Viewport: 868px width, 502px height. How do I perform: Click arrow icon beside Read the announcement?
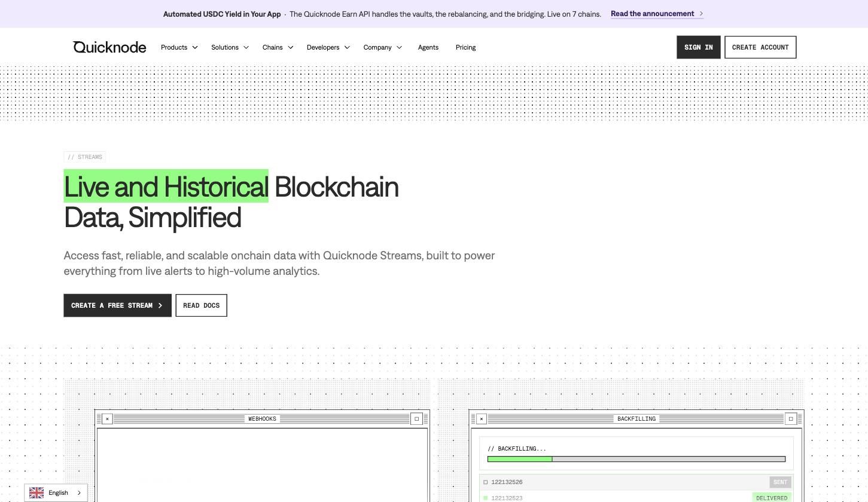pos(701,14)
